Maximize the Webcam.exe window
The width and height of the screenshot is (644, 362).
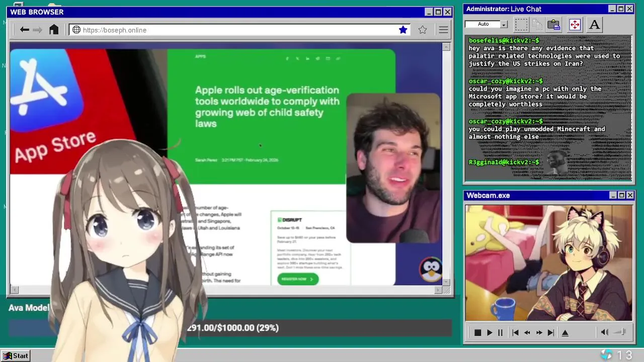(621, 195)
